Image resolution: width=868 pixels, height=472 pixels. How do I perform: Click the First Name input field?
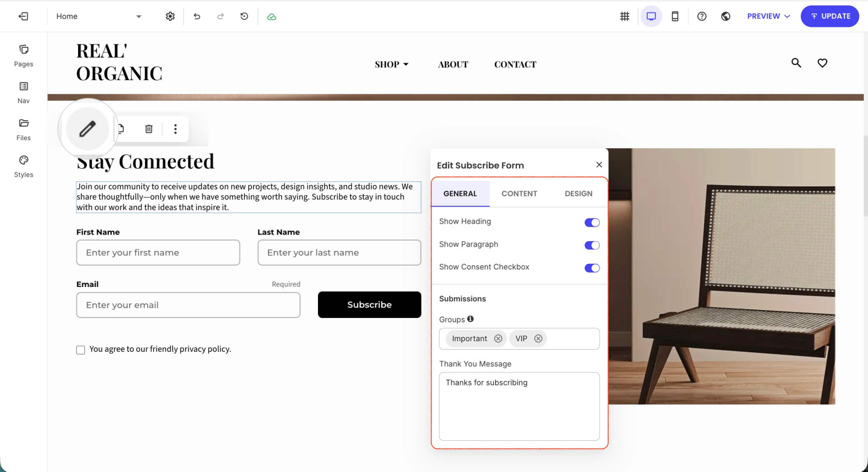tap(158, 253)
